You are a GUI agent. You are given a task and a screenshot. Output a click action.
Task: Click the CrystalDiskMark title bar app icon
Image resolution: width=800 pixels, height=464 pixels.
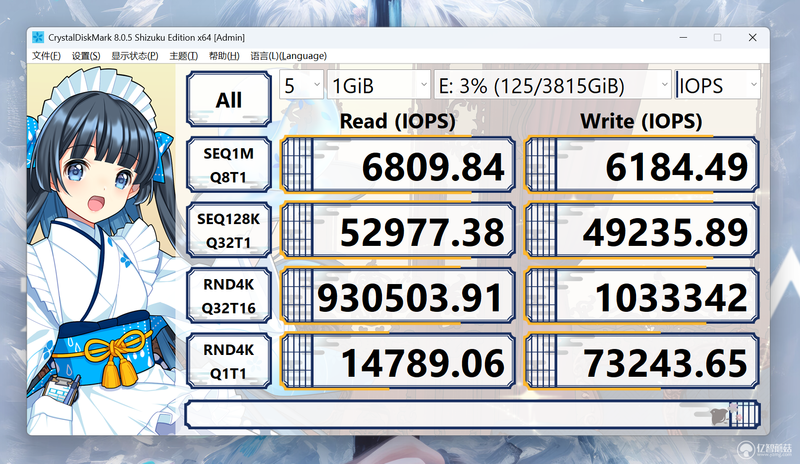coord(38,37)
